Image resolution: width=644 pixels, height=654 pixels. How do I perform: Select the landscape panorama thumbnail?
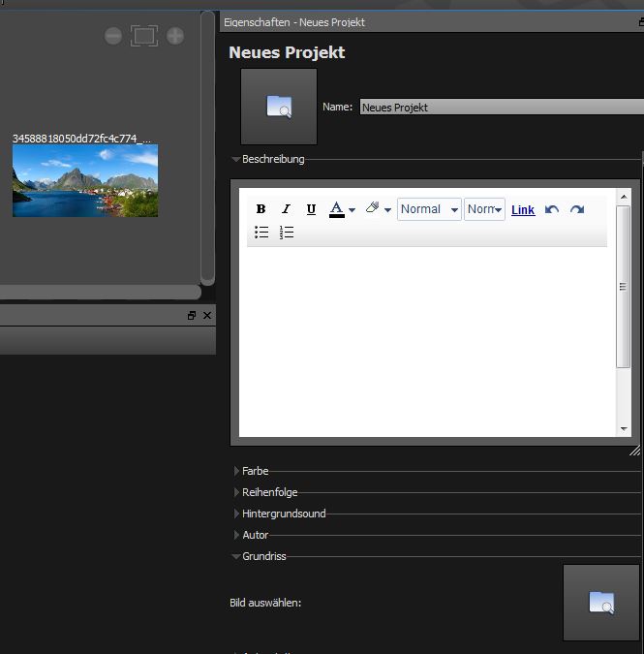(x=85, y=180)
